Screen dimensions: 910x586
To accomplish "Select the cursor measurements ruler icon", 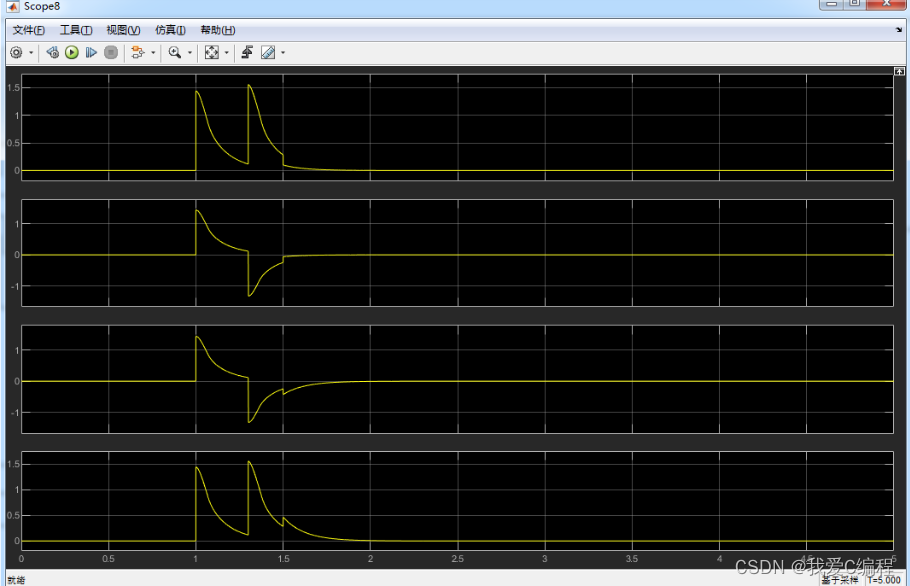I will point(267,52).
